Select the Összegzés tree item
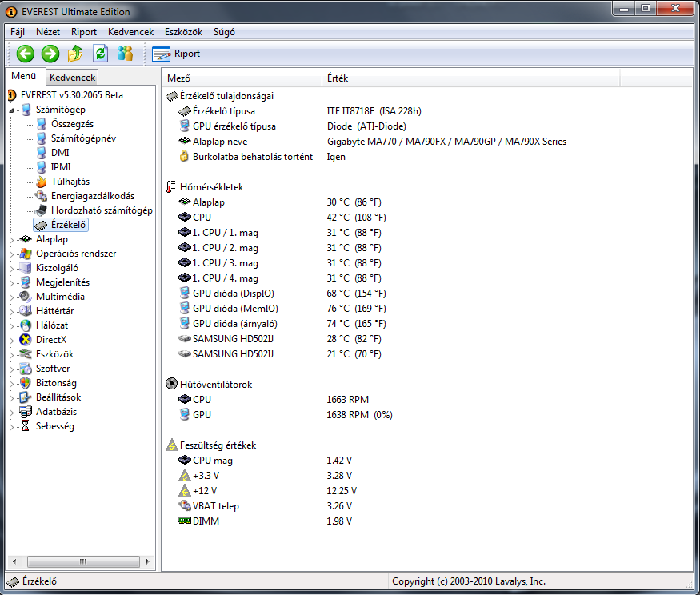The width and height of the screenshot is (700, 595). coord(72,124)
